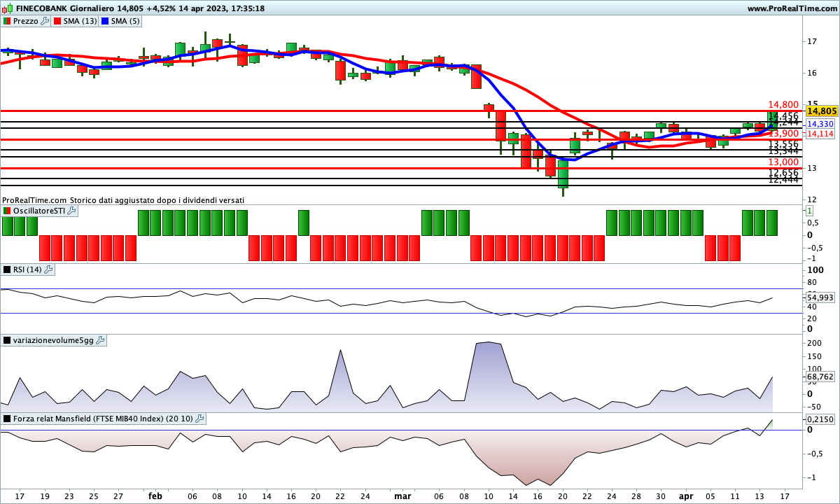Open the www.ProRealTime.com link

(792, 8)
